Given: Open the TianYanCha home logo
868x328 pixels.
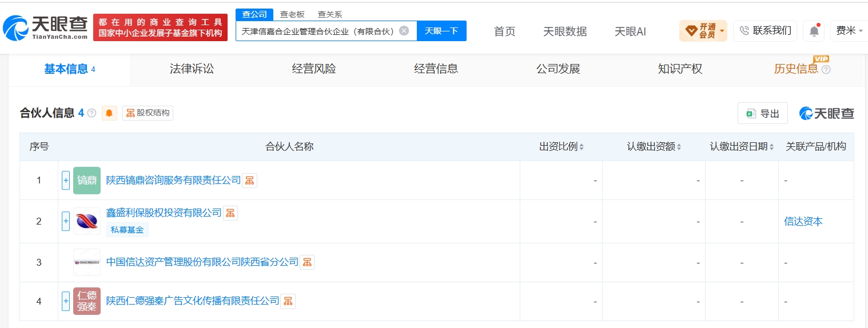Looking at the screenshot, I should coord(46,27).
